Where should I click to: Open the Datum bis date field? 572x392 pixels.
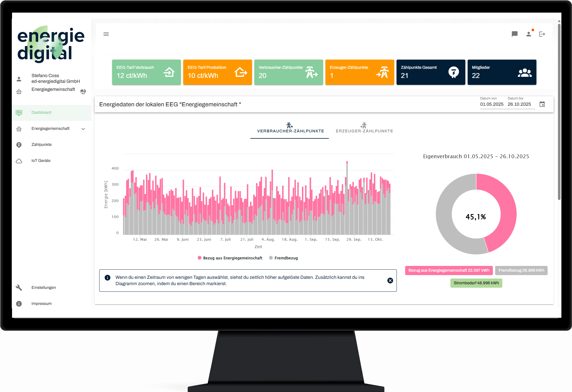point(519,104)
